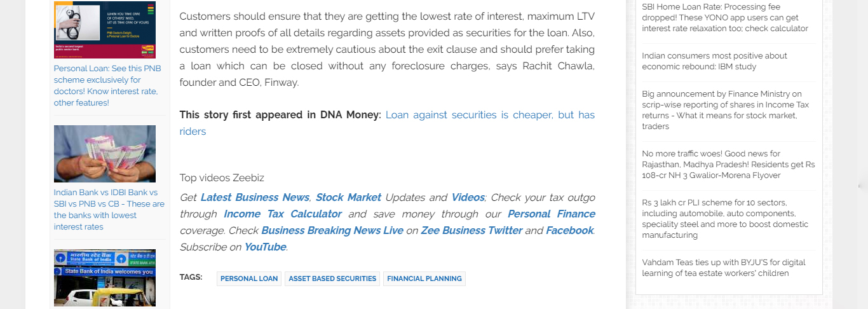Go to Stock Market updates link
The image size is (868, 309).
click(348, 198)
